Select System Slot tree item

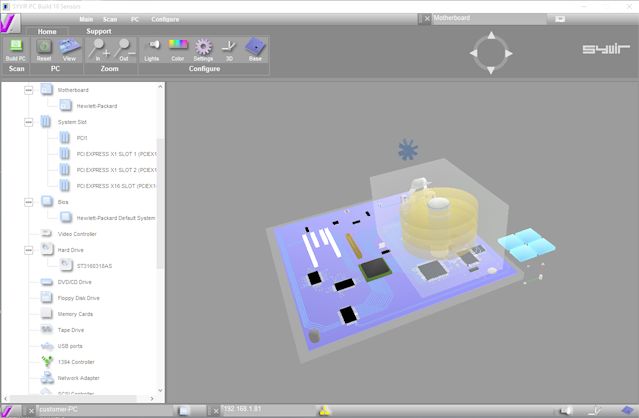click(72, 122)
